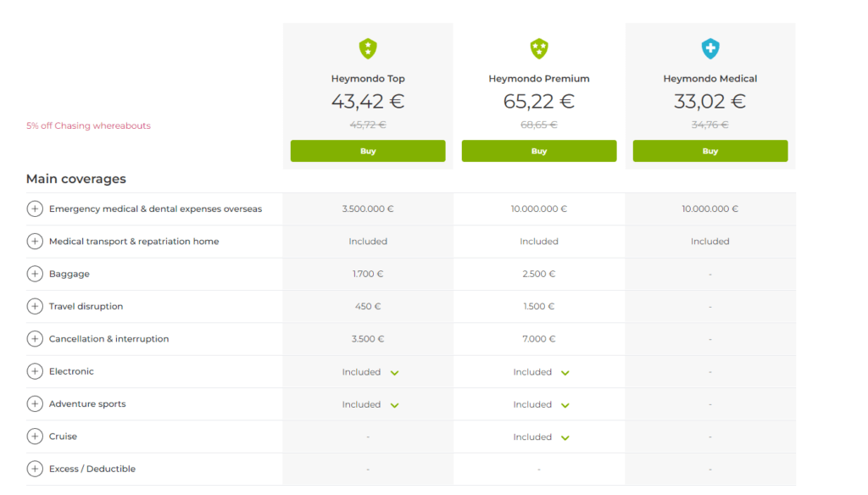Click the 450 € travel disruption value
The width and height of the screenshot is (868, 495).
368,306
